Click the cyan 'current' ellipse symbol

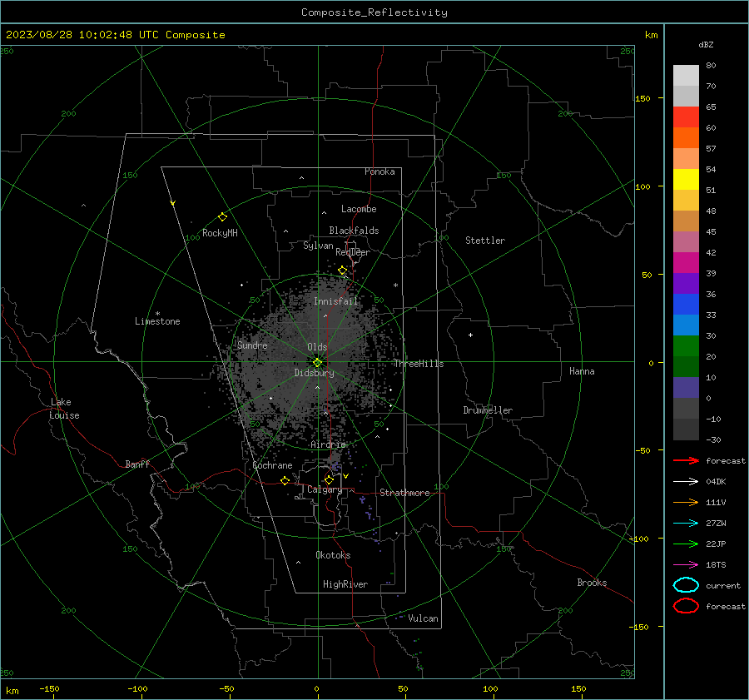(x=686, y=585)
